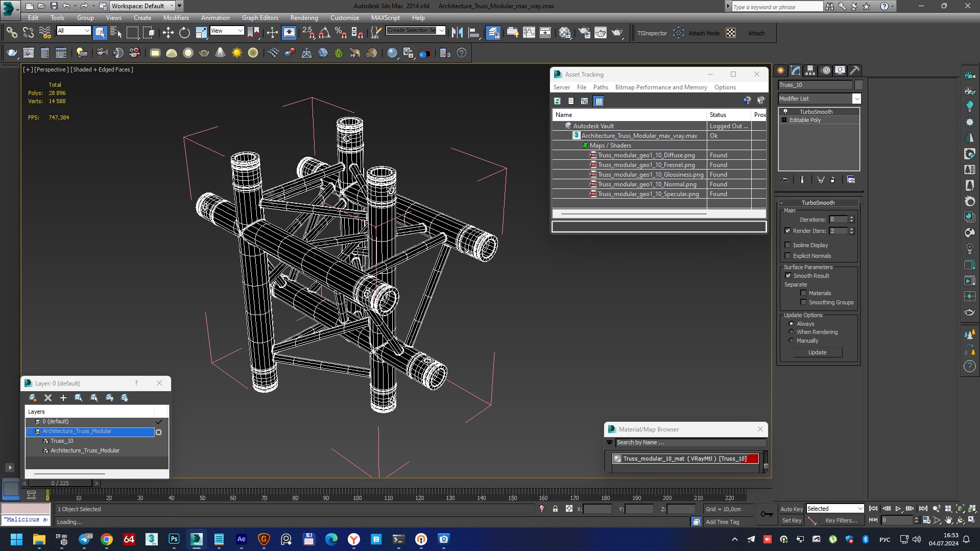
Task: Collapse the TurboSmooth rollout
Action: 818,203
